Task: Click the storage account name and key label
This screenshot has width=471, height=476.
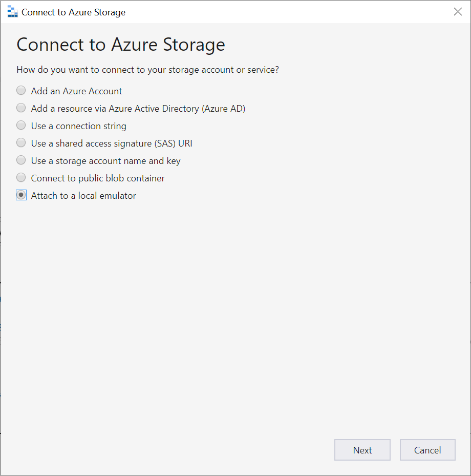Action: pyautogui.click(x=105, y=160)
